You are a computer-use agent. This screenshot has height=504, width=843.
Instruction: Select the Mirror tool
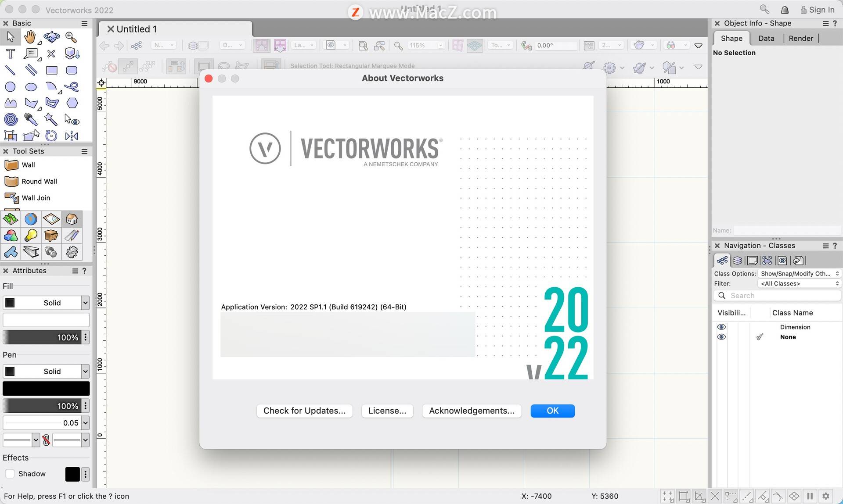(72, 136)
